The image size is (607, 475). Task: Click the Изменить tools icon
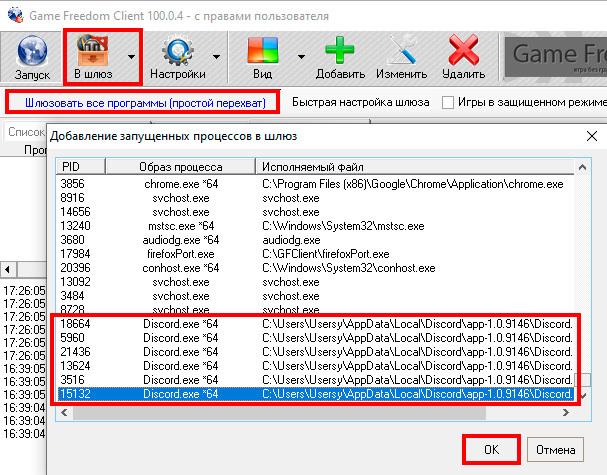pos(402,50)
